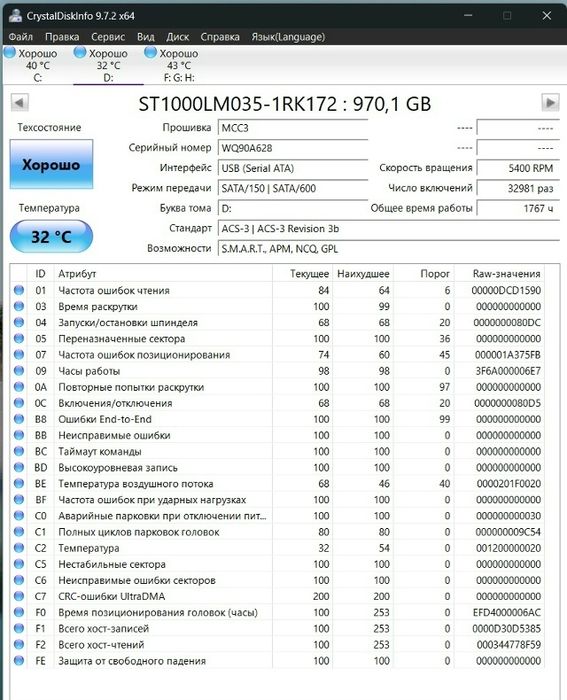Click status icon for Защита от свободного падения
Screen dimensions: 567x700
[x=19, y=660]
